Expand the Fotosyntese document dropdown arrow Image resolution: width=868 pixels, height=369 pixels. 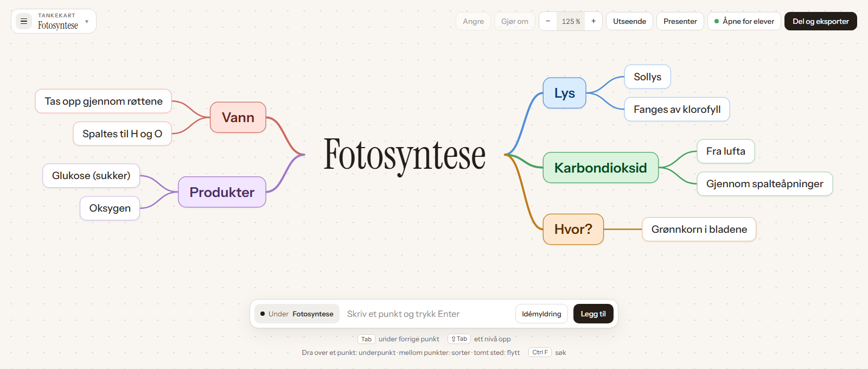(x=87, y=22)
